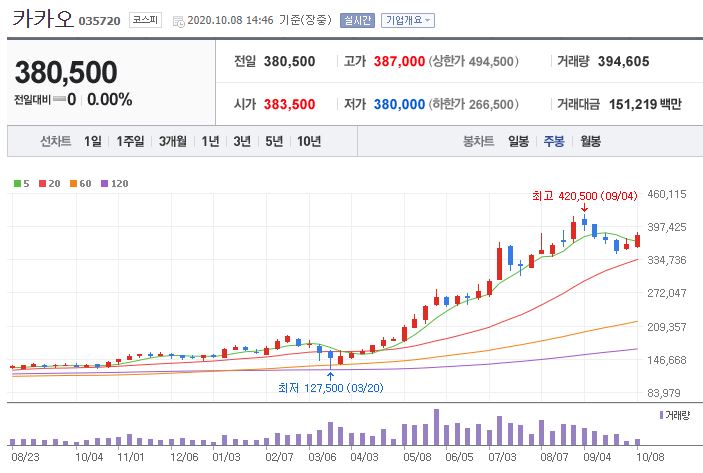Click the 상한가 494,500 text
703x473 pixels.
(x=473, y=61)
